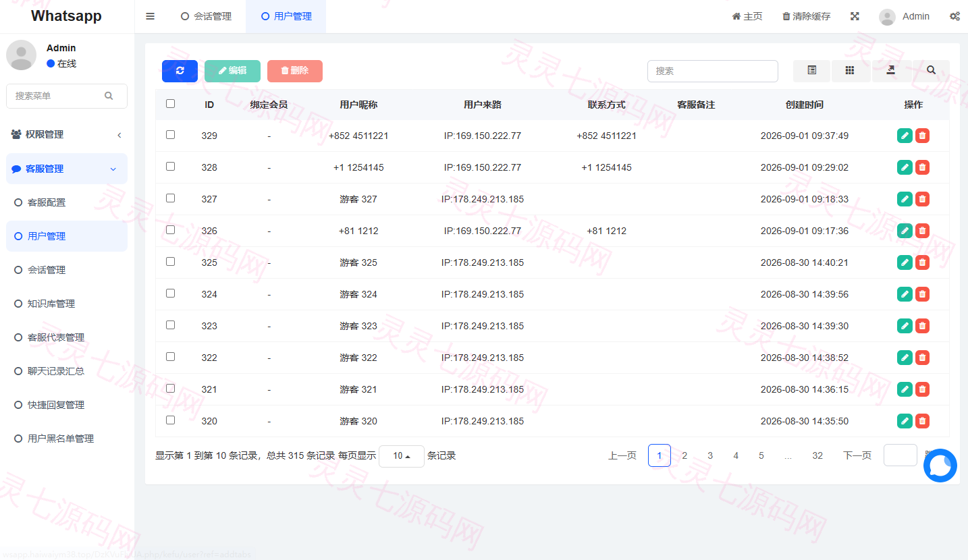Focus the table 搜索 input field

click(x=713, y=71)
